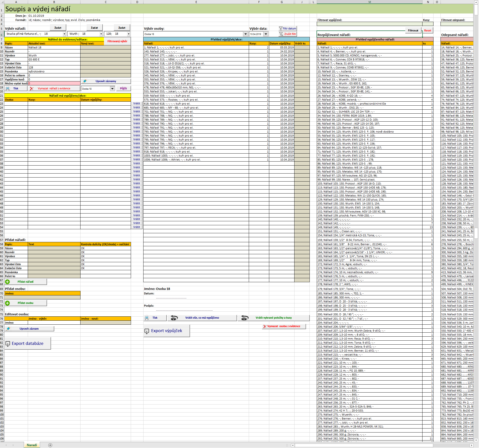Click the Export databáze button
The image size is (479, 448).
point(27,343)
